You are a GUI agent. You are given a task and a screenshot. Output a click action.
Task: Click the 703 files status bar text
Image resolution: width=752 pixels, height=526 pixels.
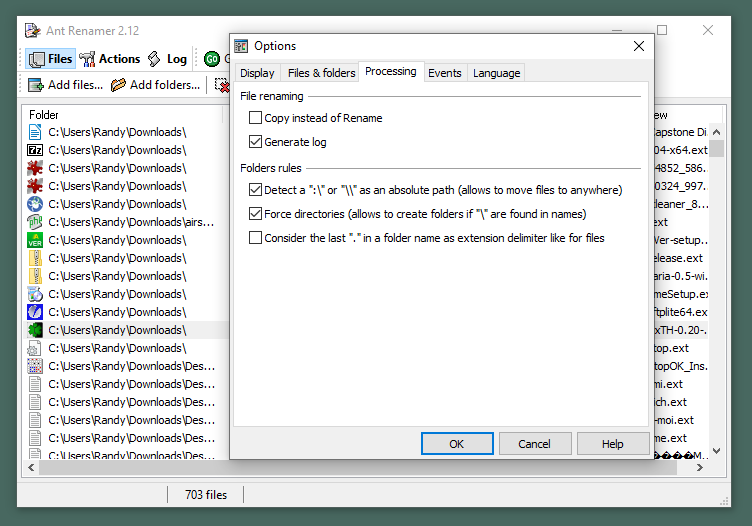coord(206,494)
